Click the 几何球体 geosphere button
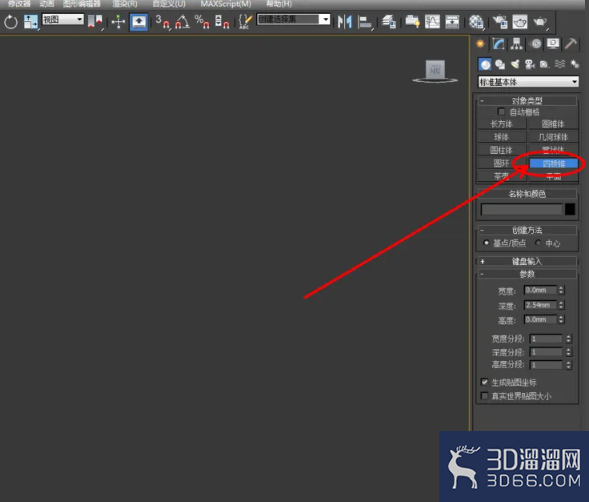Image resolution: width=589 pixels, height=502 pixels. click(x=553, y=137)
